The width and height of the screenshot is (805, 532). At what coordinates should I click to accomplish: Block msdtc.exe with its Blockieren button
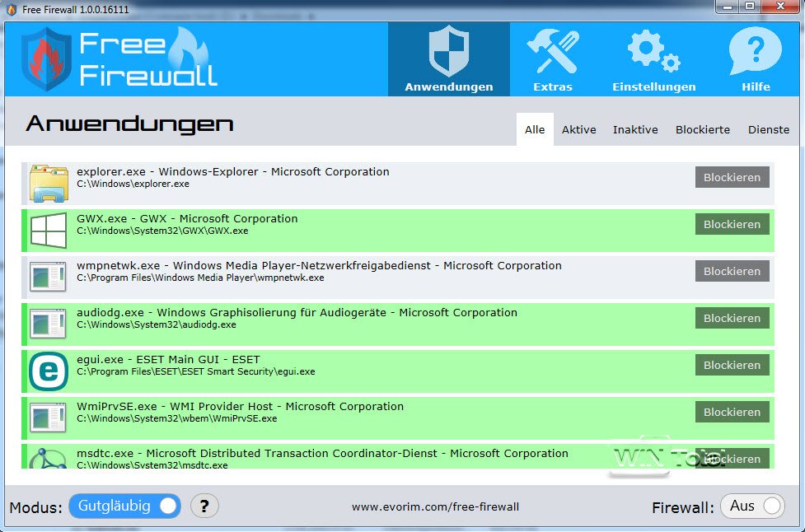pyautogui.click(x=732, y=458)
